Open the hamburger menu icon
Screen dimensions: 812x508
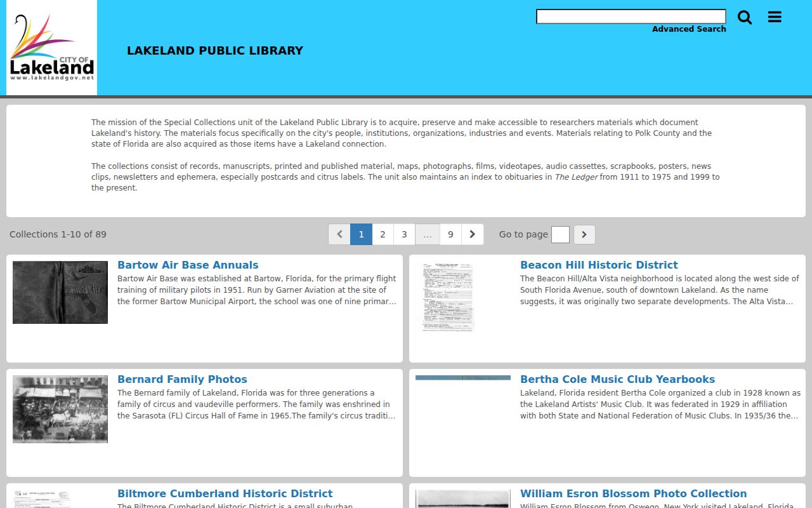(775, 17)
